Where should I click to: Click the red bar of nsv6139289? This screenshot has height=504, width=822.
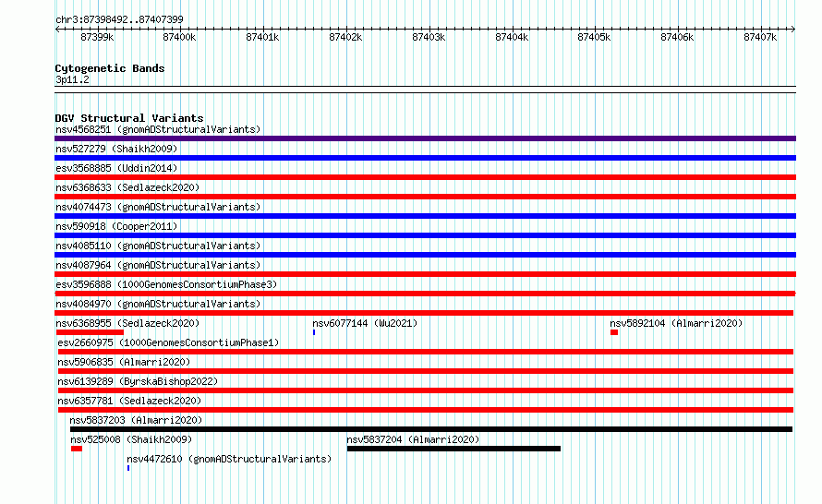point(426,390)
